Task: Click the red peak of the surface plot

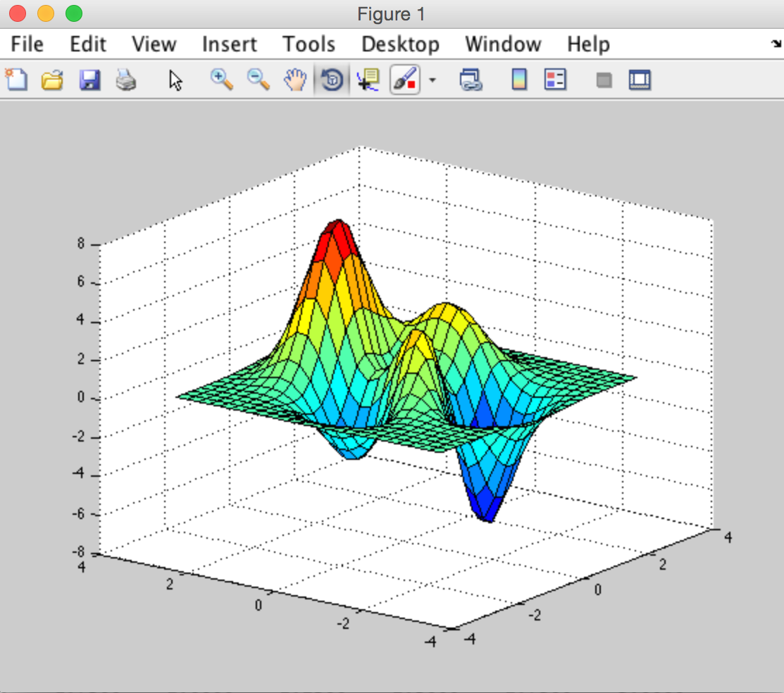Action: [338, 235]
